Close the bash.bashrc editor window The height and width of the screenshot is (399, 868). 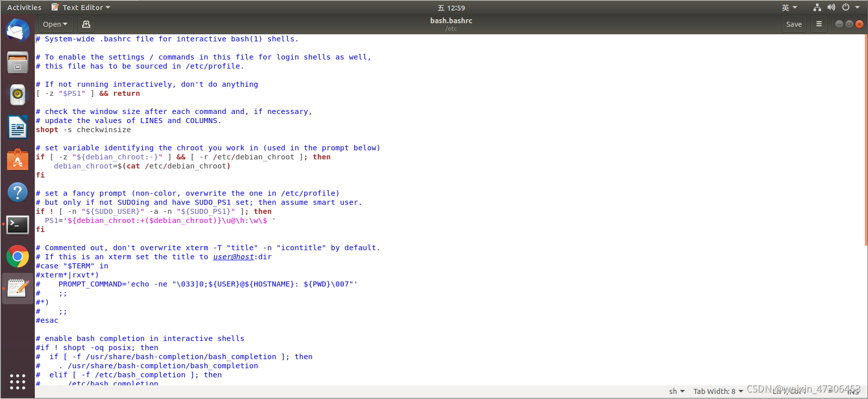[x=859, y=24]
